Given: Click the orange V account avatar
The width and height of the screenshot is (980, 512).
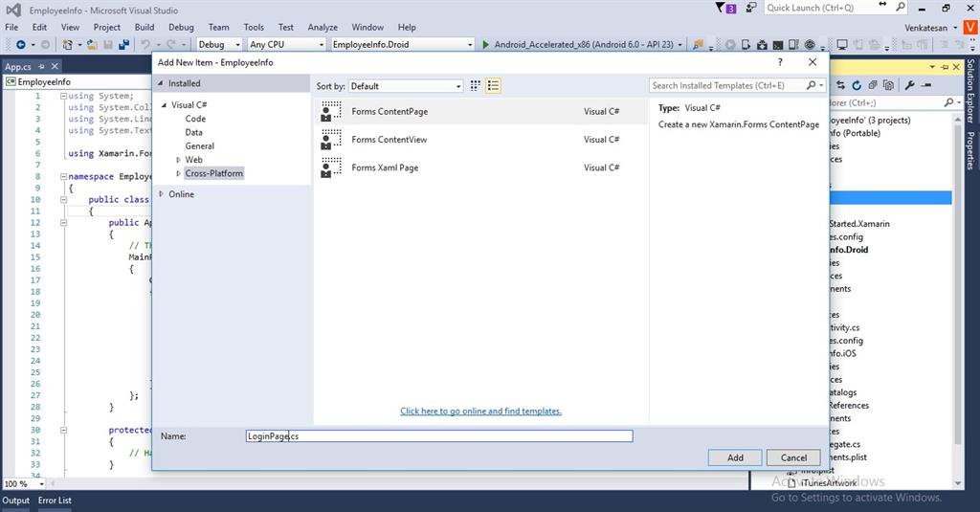Looking at the screenshot, I should click(x=970, y=28).
